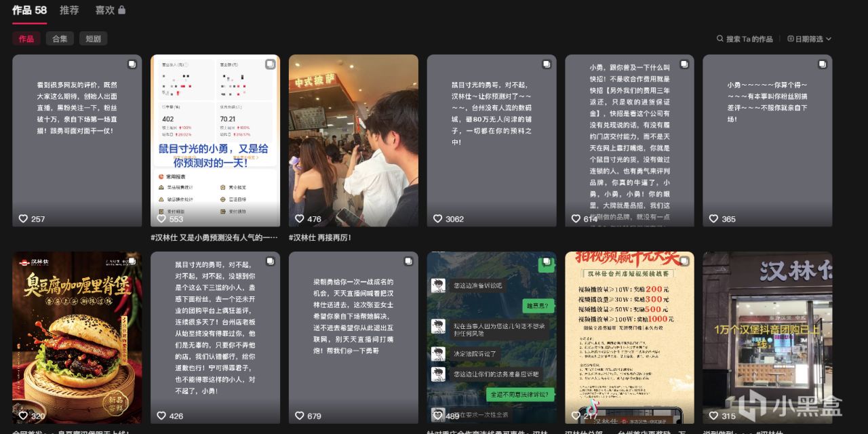Open the 鼠目寸光的小勇 report screenshot video

click(215, 140)
